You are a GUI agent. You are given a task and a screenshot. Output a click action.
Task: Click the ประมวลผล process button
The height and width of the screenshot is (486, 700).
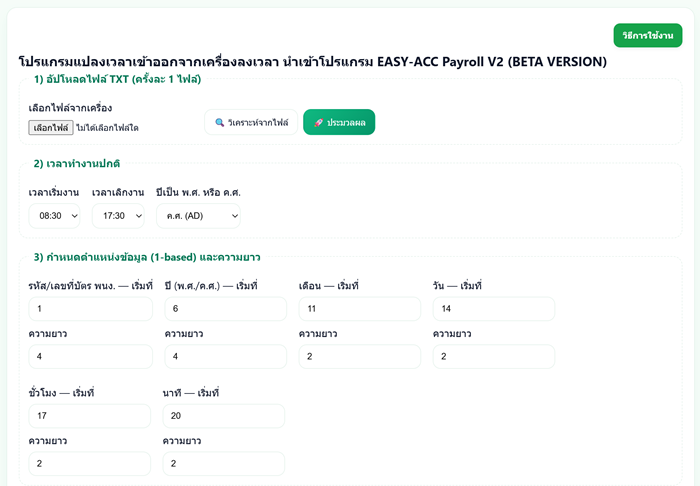[339, 122]
